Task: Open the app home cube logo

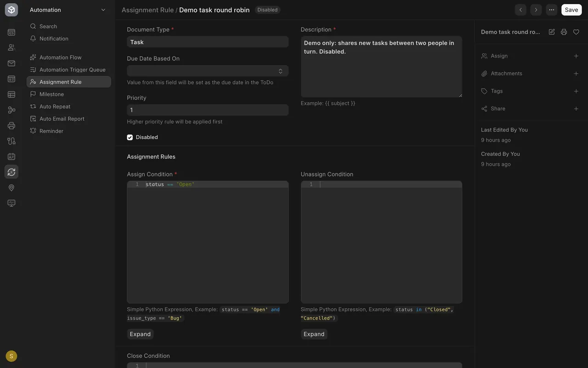Action: [11, 10]
